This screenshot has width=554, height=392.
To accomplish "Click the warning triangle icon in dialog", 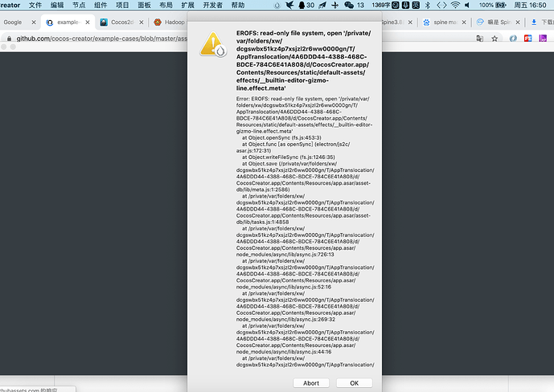I will (213, 44).
